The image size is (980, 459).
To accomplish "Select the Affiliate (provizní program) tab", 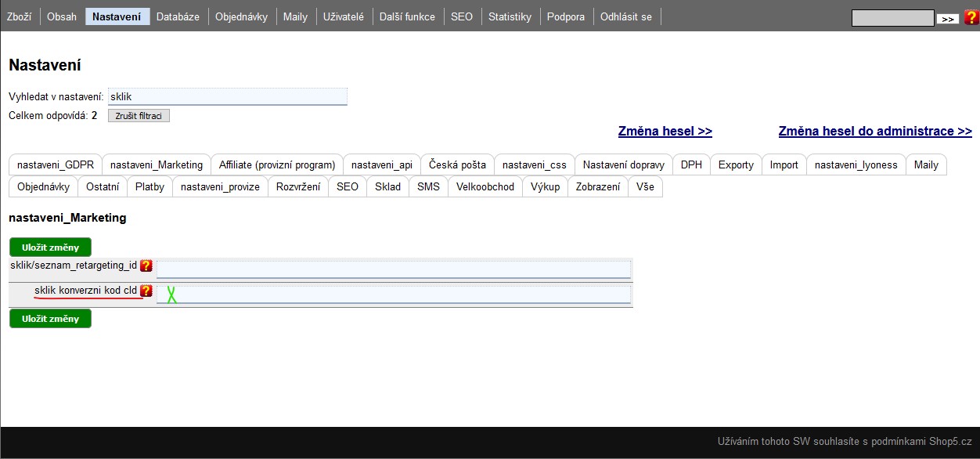I will click(x=277, y=164).
